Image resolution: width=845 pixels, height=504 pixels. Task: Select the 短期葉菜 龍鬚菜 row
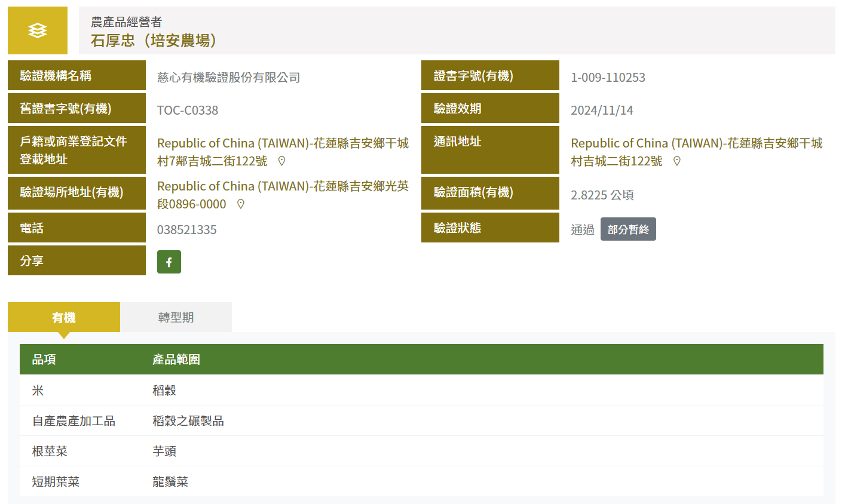[421, 482]
